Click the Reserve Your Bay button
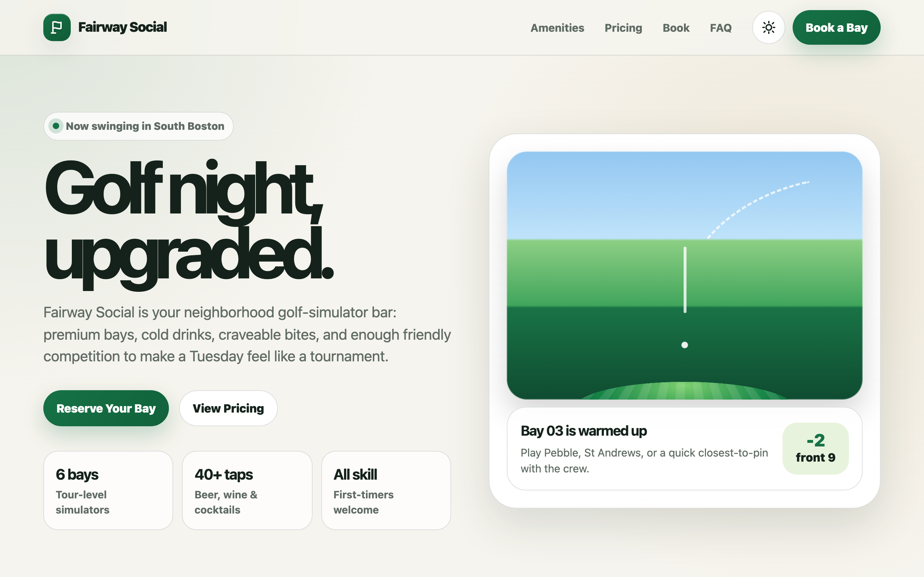924x577 pixels. click(x=106, y=408)
